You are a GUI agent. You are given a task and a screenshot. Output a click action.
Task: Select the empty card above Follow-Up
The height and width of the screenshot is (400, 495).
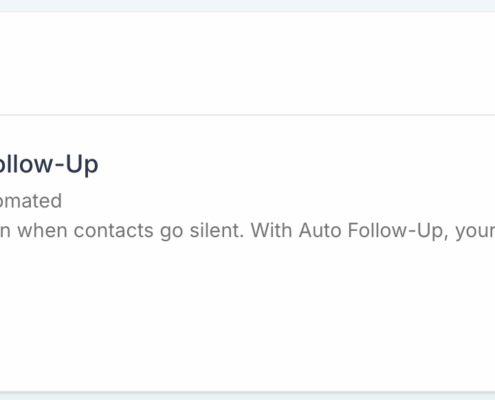pyautogui.click(x=247, y=63)
